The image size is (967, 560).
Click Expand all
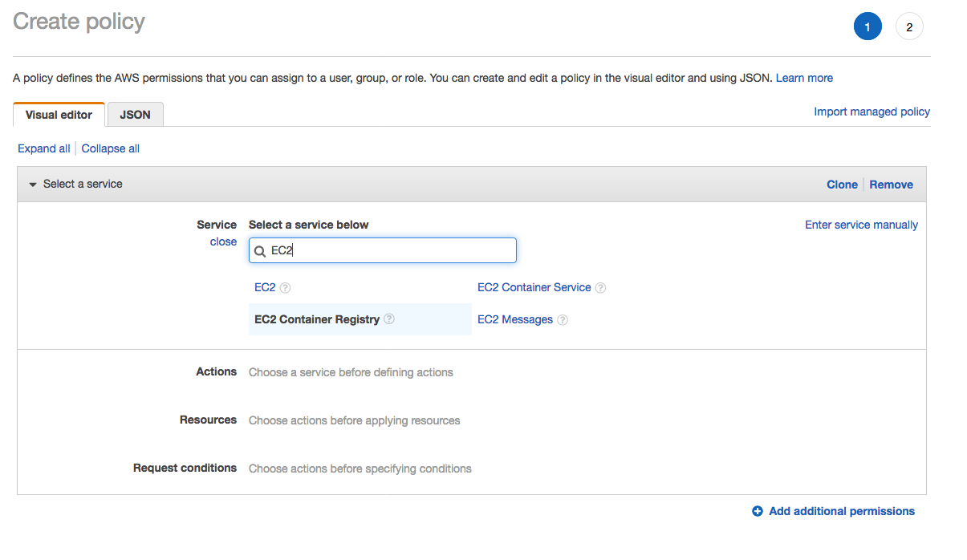[x=44, y=148]
